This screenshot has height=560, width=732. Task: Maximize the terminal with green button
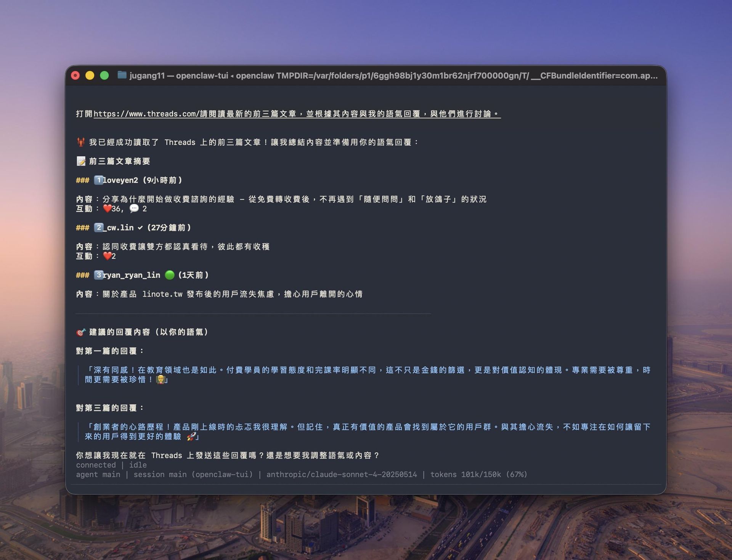pos(104,75)
